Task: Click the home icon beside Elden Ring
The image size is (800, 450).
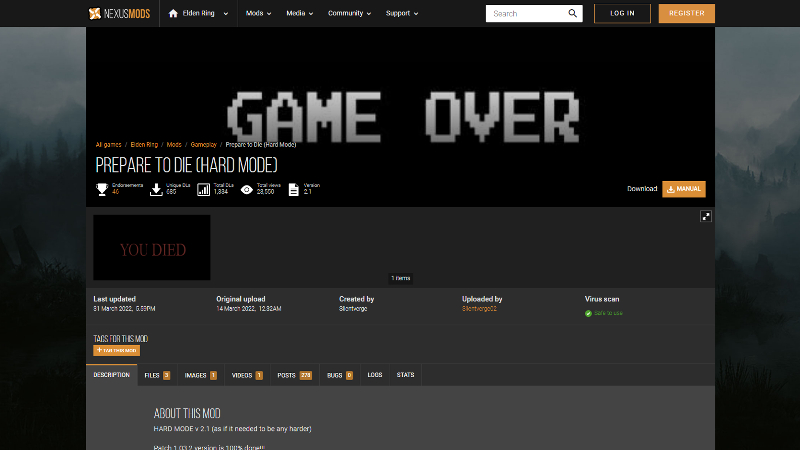Action: coord(173,13)
